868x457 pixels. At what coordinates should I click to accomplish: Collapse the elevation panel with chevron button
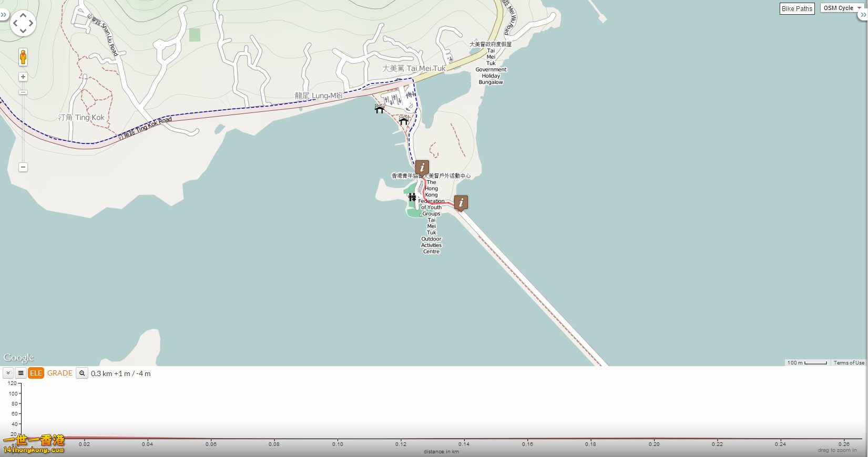(8, 373)
